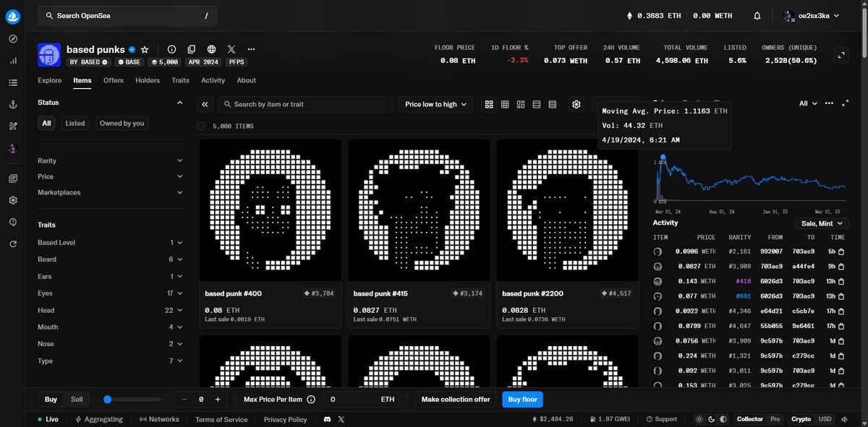The height and width of the screenshot is (427, 868).
Task: Expand collection stats with fullscreen icon
Action: 841,54
